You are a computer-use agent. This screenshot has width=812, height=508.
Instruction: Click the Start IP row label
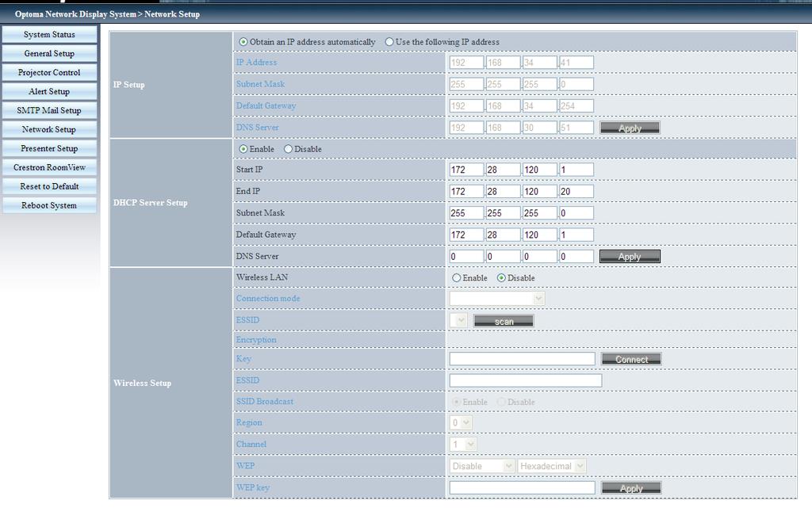(x=249, y=170)
